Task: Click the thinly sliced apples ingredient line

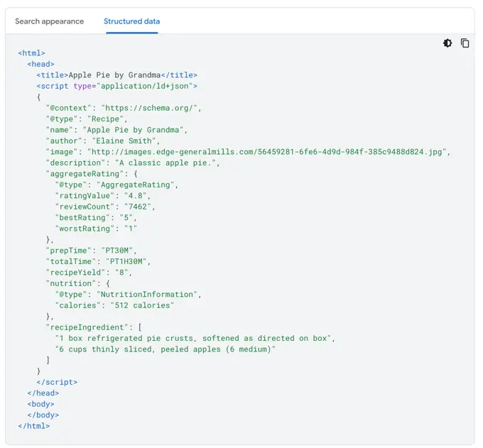Action: [165, 349]
